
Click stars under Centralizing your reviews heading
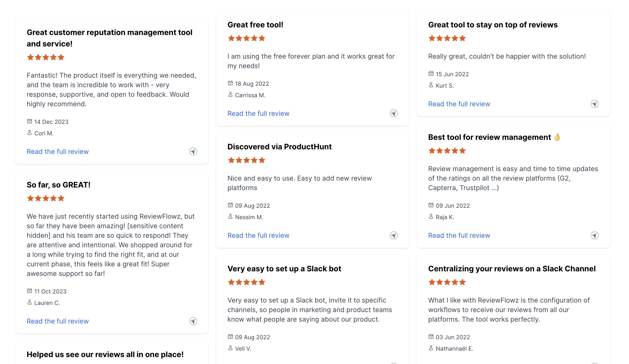447,282
